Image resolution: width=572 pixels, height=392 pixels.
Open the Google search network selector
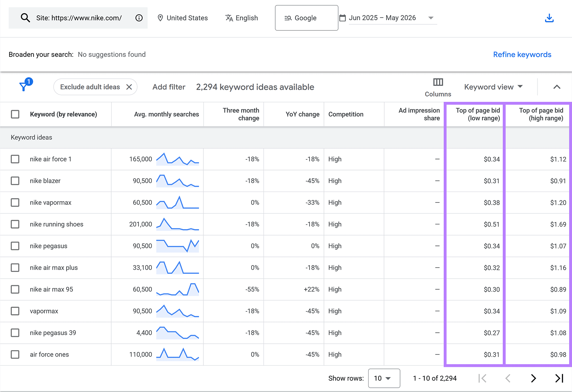pyautogui.click(x=306, y=18)
